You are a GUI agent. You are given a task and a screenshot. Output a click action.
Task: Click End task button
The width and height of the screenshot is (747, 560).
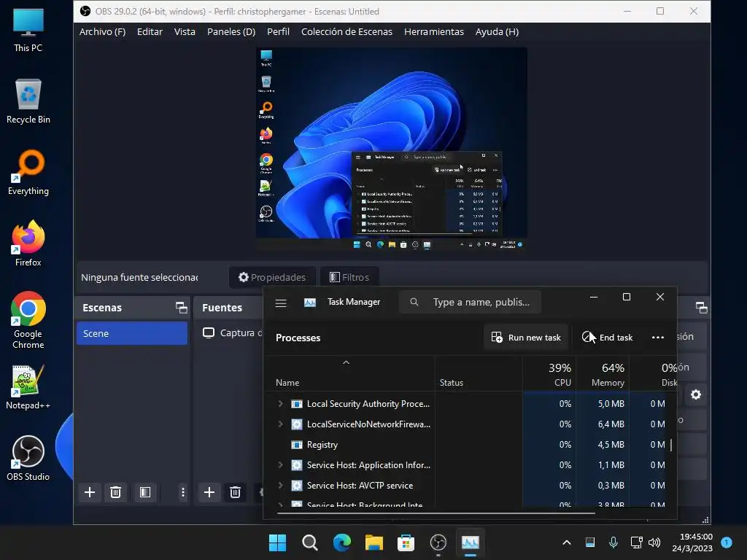point(608,337)
